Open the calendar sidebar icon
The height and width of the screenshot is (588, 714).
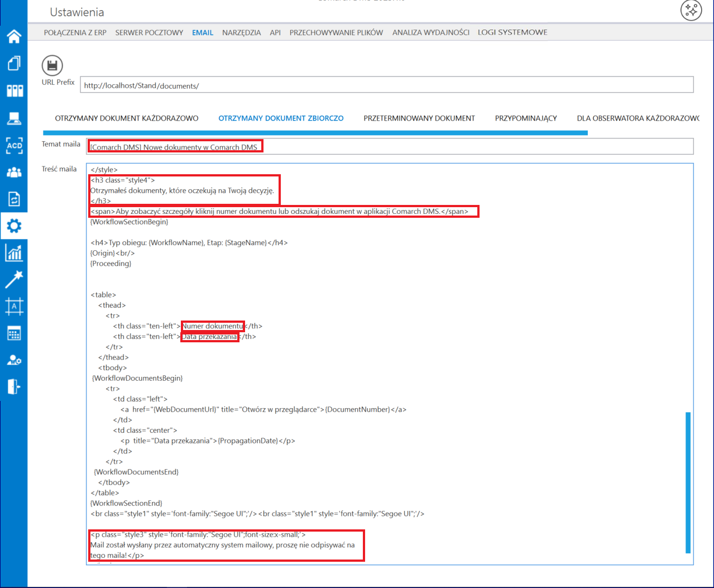click(x=14, y=333)
